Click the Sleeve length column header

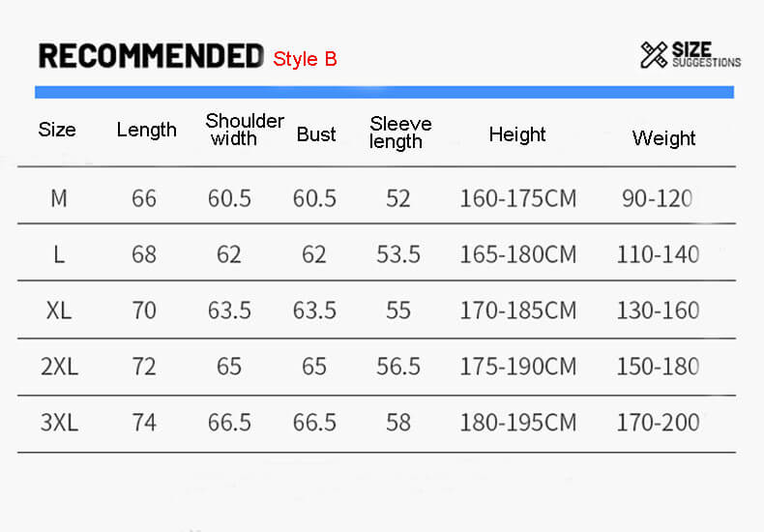pos(399,133)
